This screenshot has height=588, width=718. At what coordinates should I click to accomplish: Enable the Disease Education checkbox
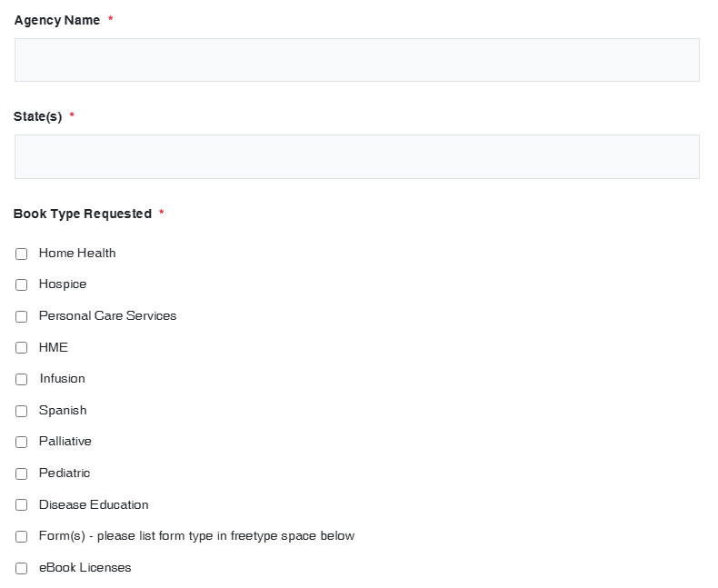click(21, 505)
